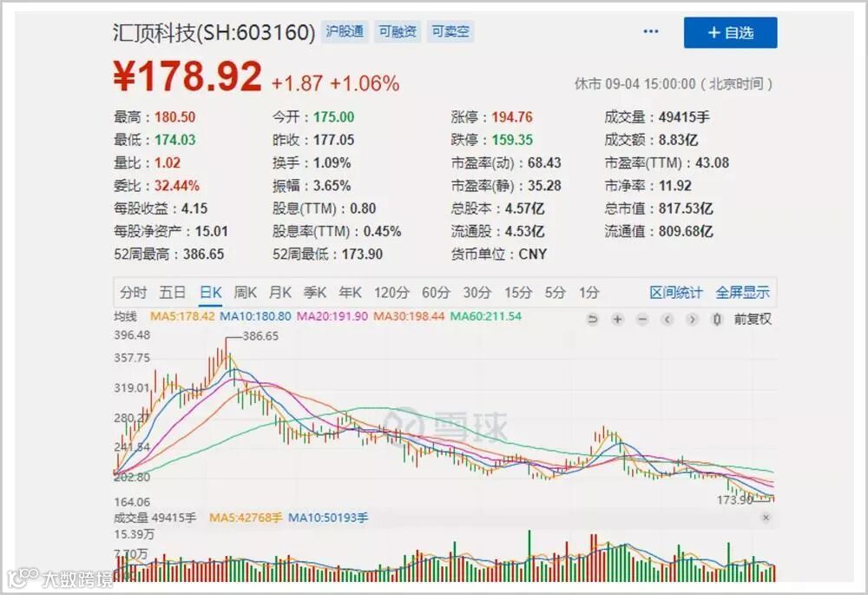Select the 季K chart tab
This screenshot has height=595, width=868.
315,293
